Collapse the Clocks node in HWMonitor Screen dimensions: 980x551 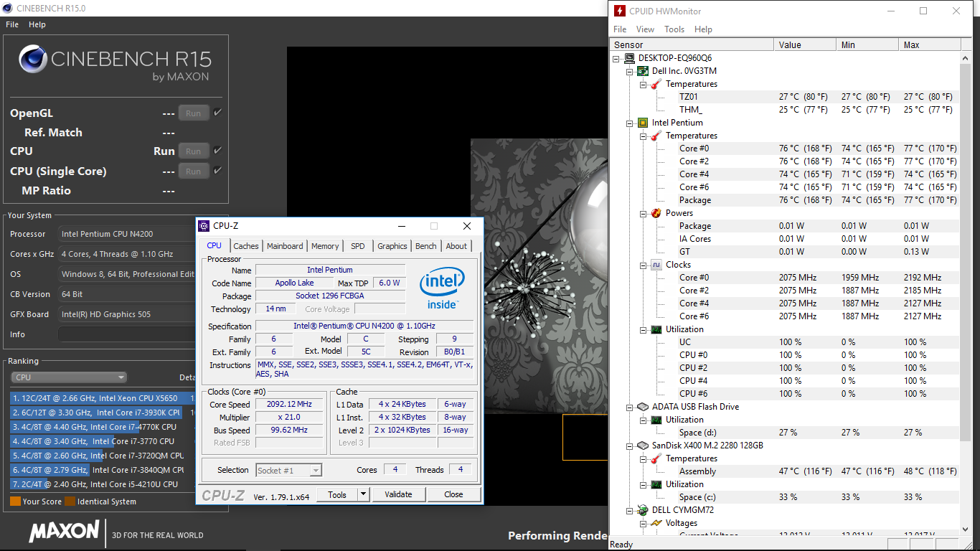pyautogui.click(x=644, y=265)
